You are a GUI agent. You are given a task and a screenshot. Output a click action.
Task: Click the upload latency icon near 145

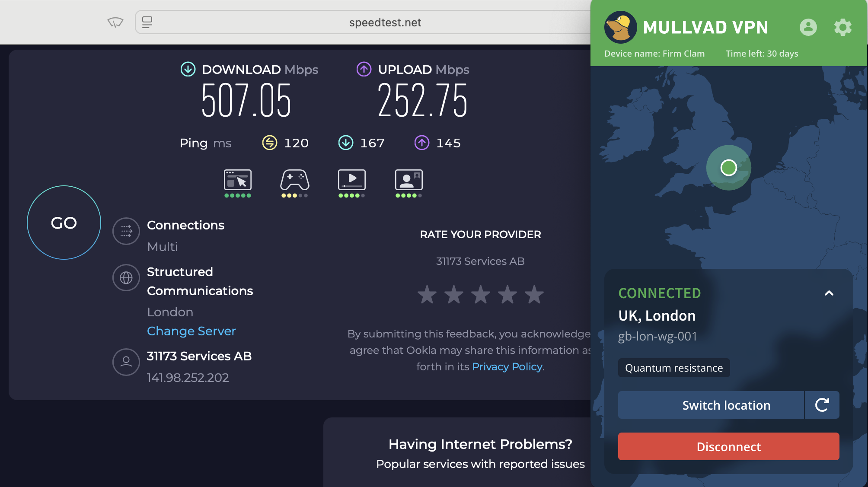point(422,143)
